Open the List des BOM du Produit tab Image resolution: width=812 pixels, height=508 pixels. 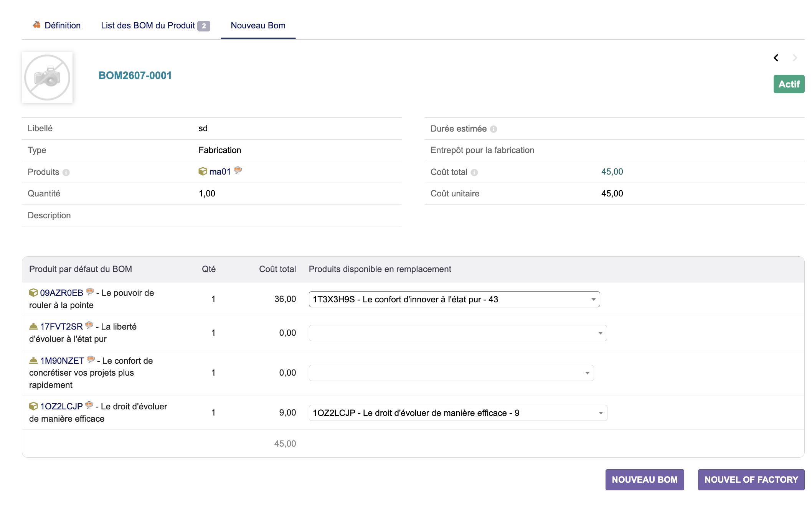155,25
